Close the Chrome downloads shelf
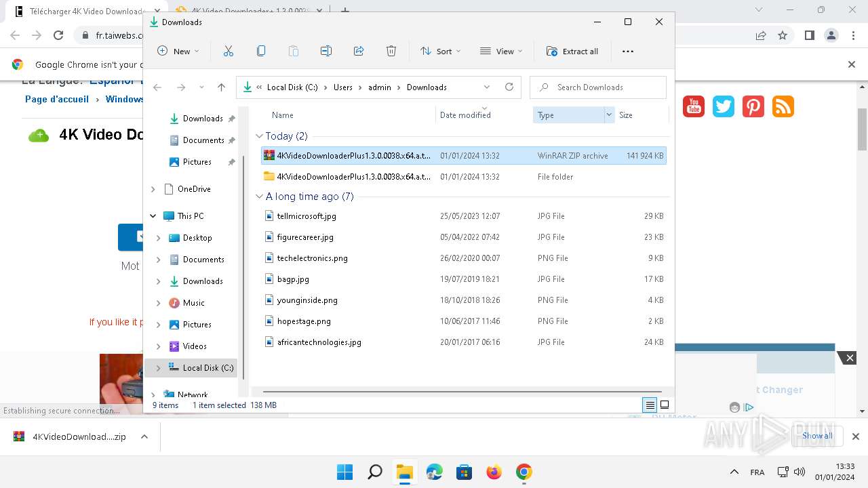 click(856, 436)
